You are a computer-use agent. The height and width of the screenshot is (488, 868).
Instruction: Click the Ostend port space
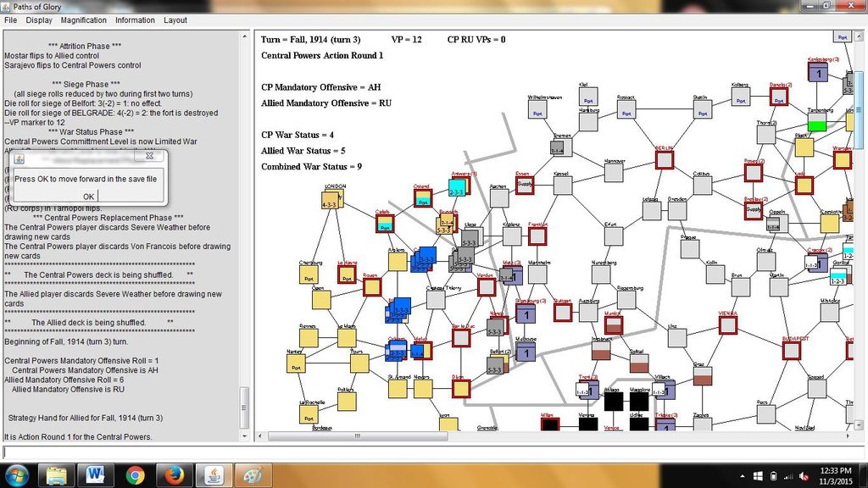tap(423, 198)
